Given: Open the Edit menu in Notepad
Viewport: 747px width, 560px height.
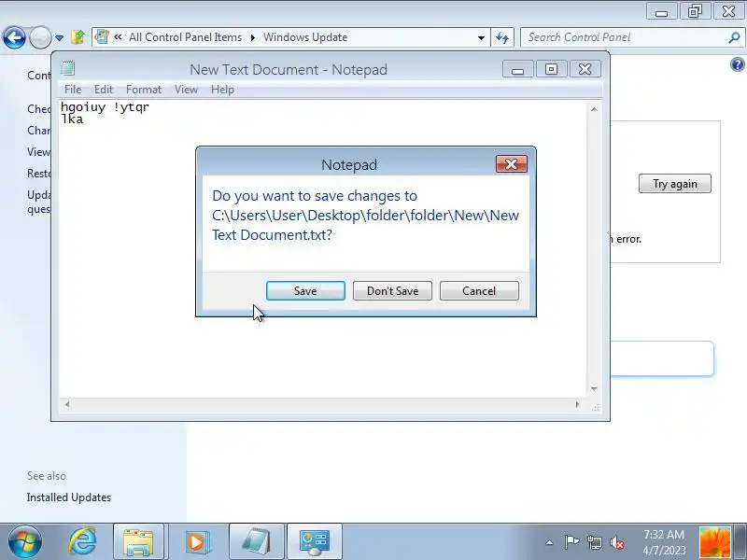Looking at the screenshot, I should pos(104,90).
